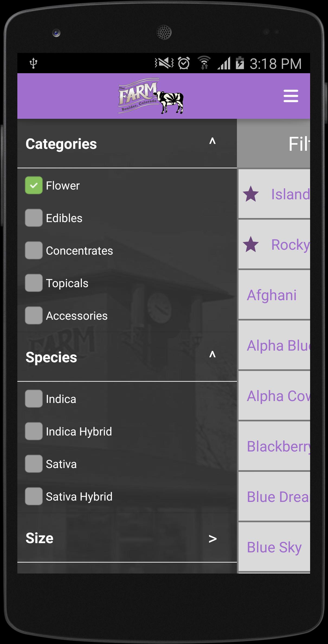Enable the Edibles checkbox
Screen dimensions: 328x644
(34, 218)
